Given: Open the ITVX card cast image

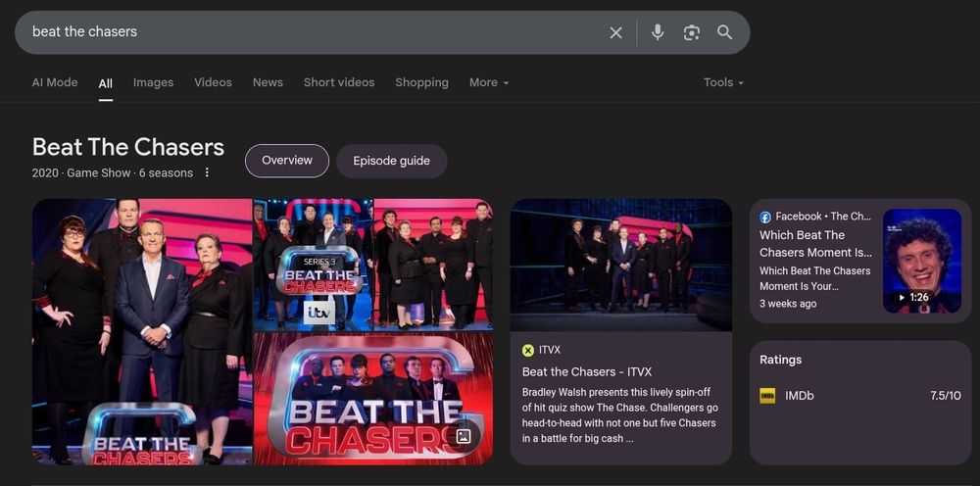Looking at the screenshot, I should (621, 265).
